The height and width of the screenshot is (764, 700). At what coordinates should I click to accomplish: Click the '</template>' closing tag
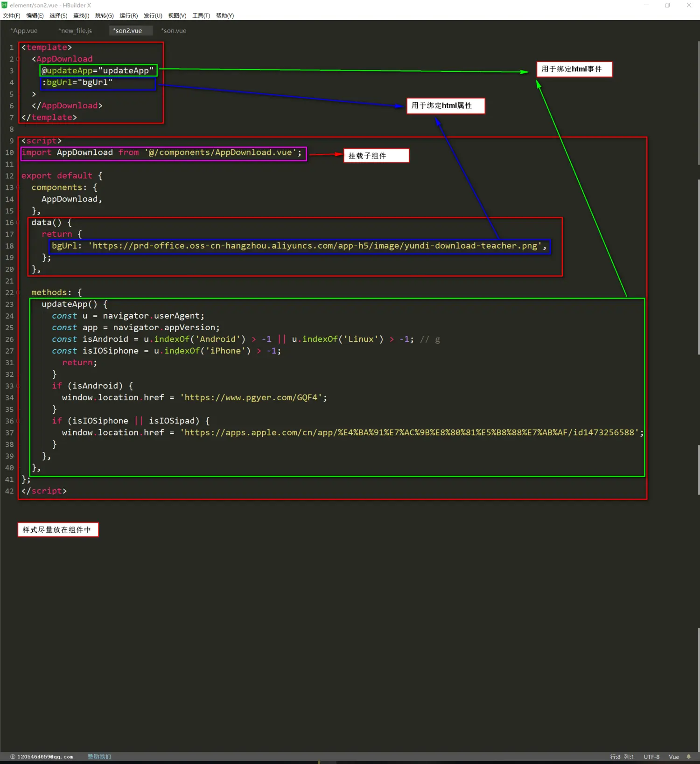click(x=49, y=118)
